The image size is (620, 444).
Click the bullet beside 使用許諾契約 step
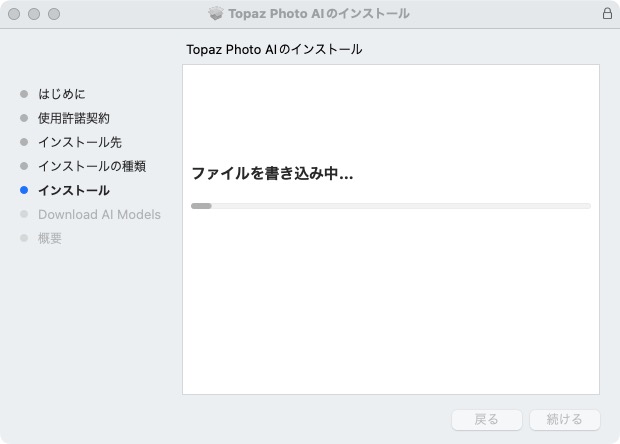click(x=24, y=118)
